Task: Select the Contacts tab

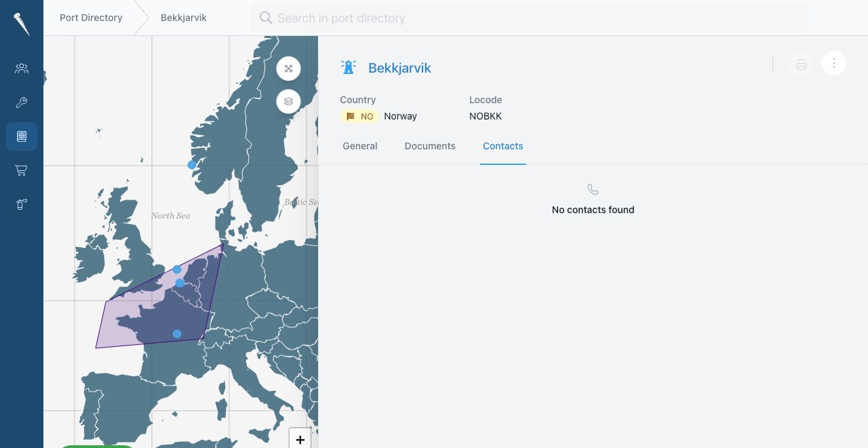Action: click(x=503, y=146)
